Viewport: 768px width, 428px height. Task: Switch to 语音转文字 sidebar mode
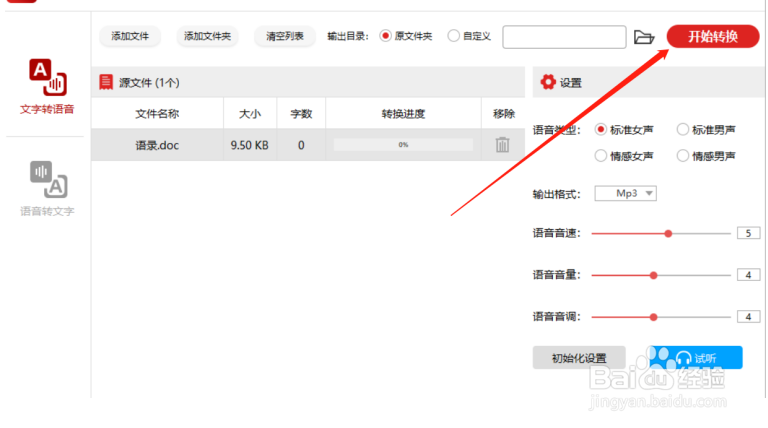pos(47,189)
